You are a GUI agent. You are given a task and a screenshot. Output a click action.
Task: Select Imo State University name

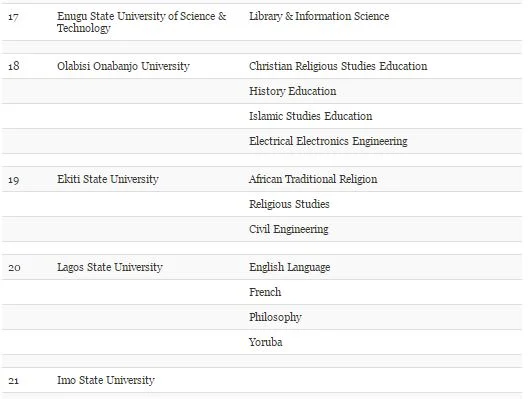click(x=106, y=380)
